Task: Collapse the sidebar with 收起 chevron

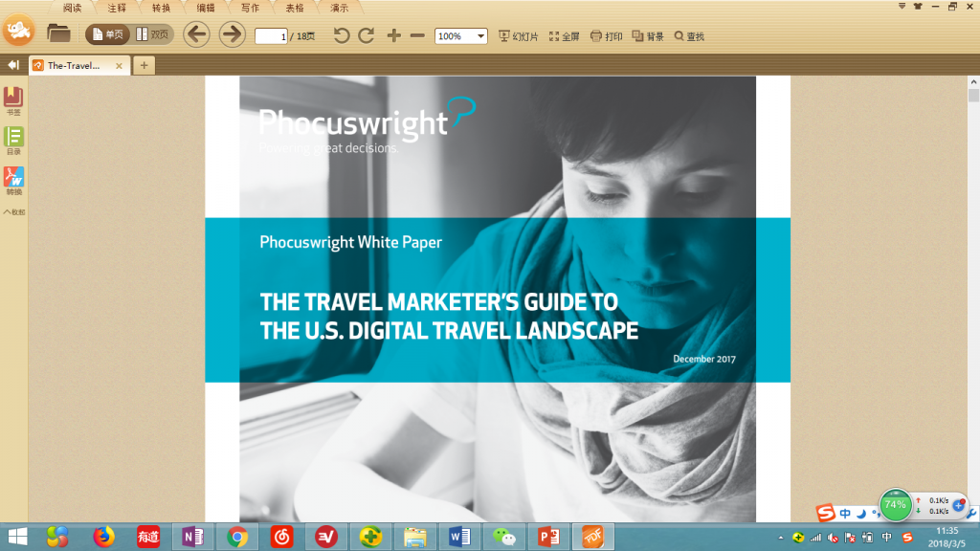Action: coord(13,211)
